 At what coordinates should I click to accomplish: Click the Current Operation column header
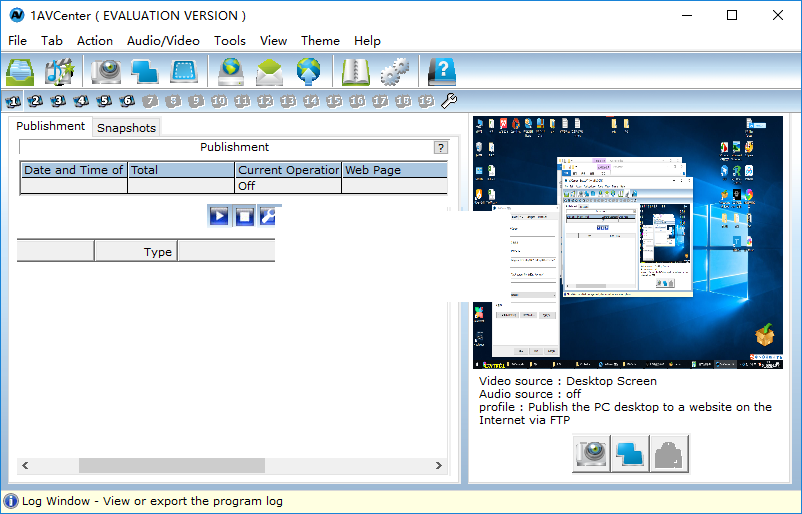tap(288, 170)
